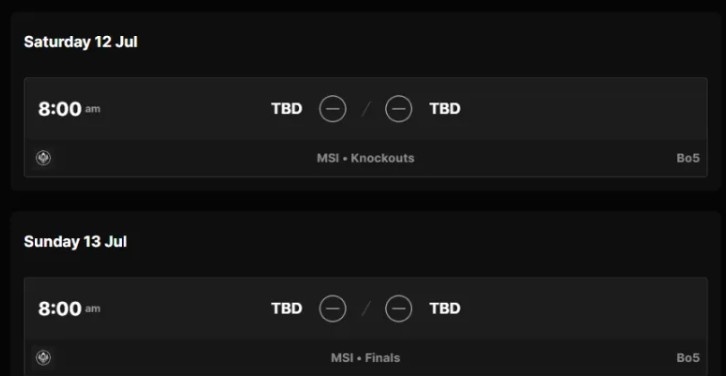Click left TBD team name on Saturday match

(x=287, y=109)
